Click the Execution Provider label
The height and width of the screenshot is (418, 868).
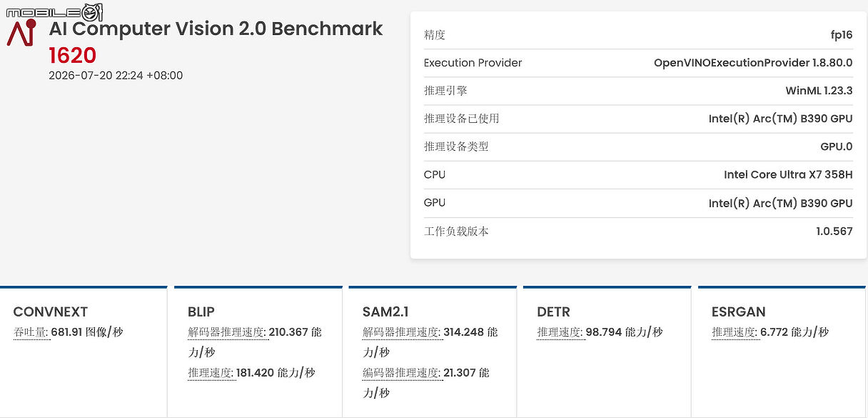[473, 63]
